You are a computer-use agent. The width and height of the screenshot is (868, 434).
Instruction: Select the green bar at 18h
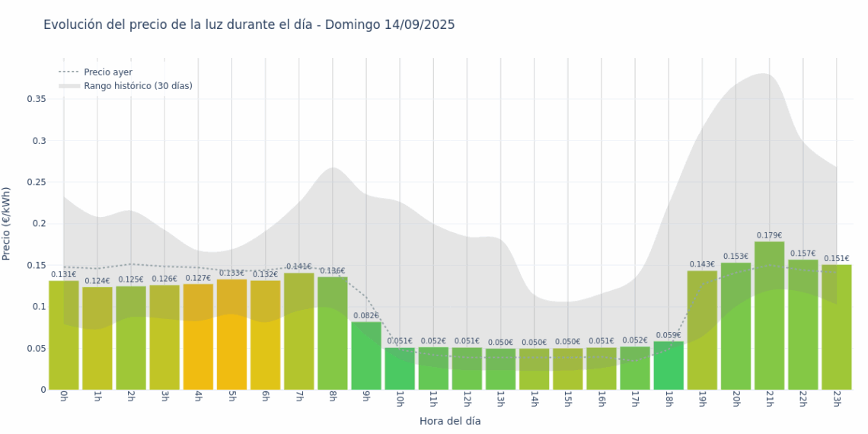[669, 365]
